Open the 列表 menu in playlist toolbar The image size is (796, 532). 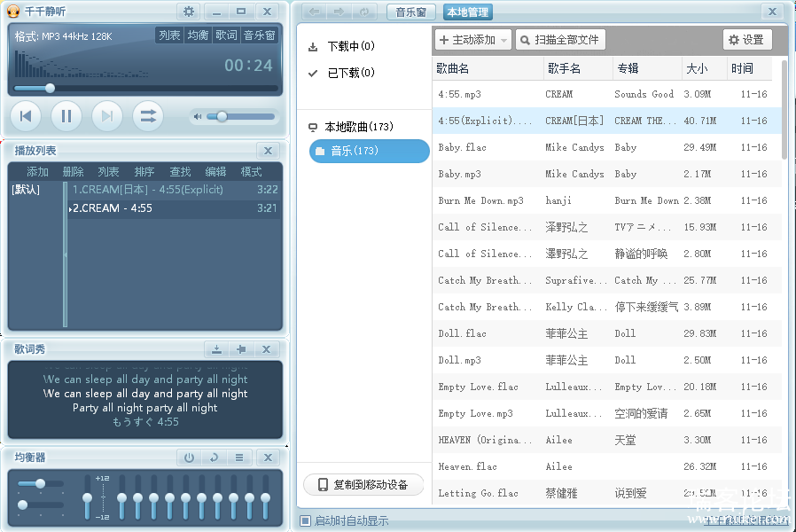coord(108,172)
